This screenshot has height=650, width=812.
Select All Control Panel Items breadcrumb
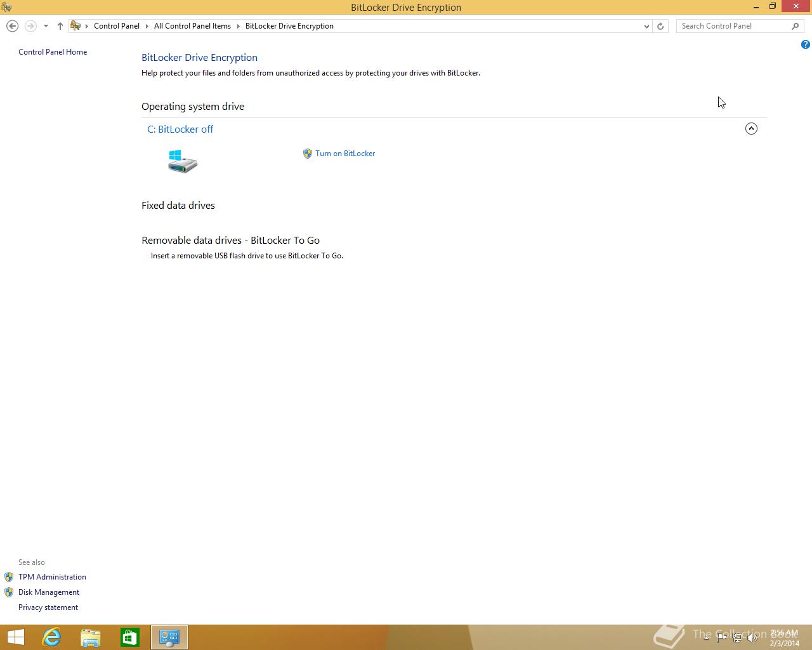[192, 26]
